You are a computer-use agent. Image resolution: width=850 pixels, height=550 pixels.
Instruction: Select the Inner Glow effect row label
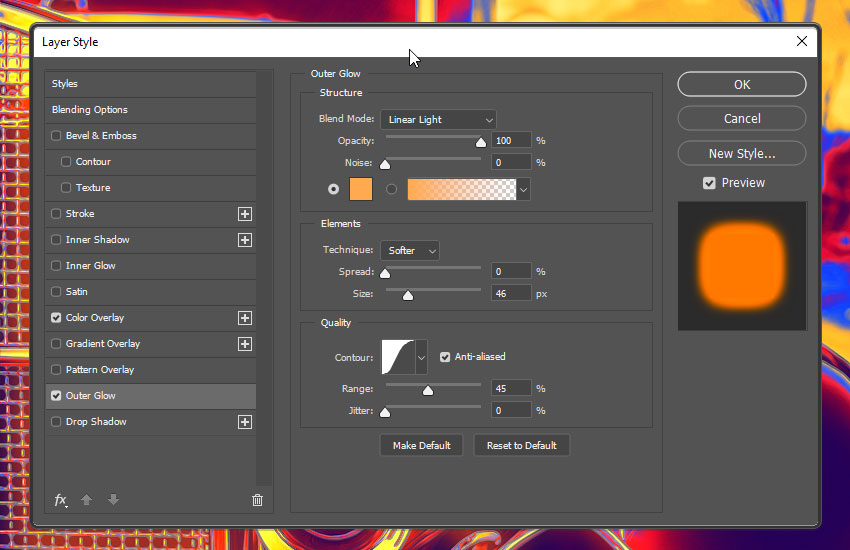coord(91,266)
